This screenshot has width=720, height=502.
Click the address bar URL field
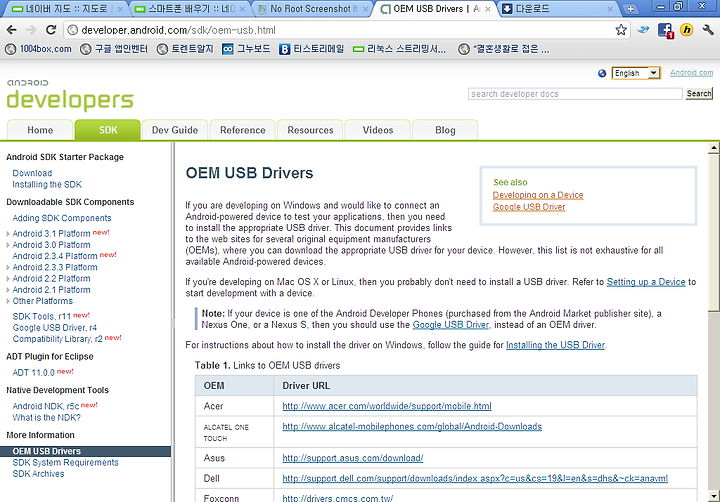click(340, 30)
